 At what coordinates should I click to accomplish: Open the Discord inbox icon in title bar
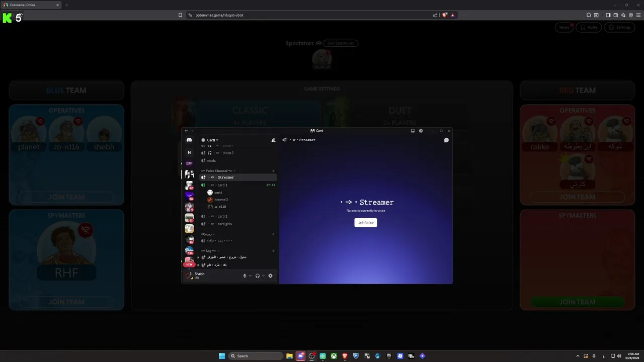pyautogui.click(x=413, y=131)
